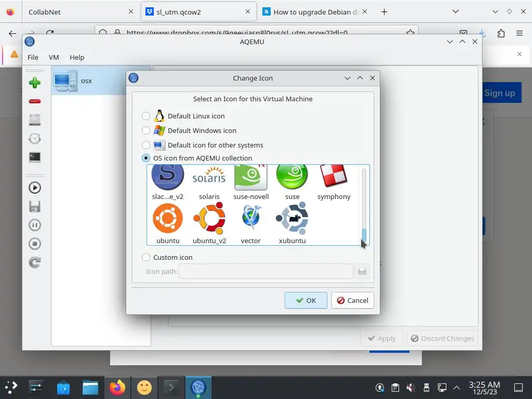The image size is (532, 399).
Task: Go back in Firefox
Action: pos(12,33)
